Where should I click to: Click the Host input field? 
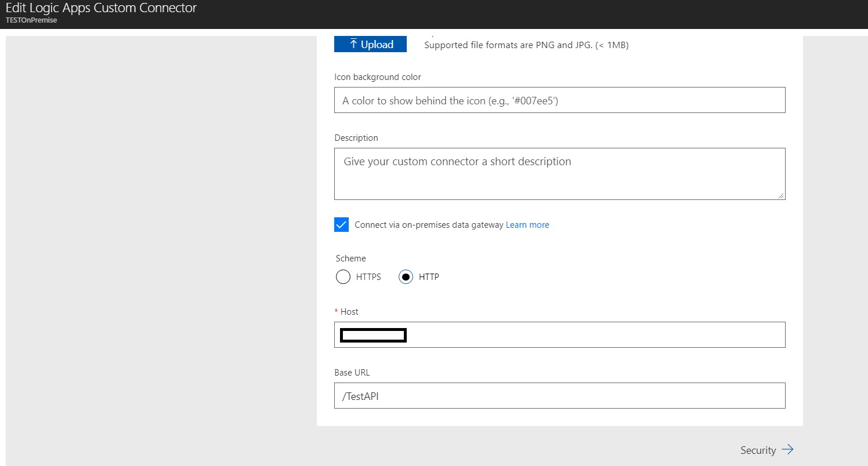click(560, 334)
